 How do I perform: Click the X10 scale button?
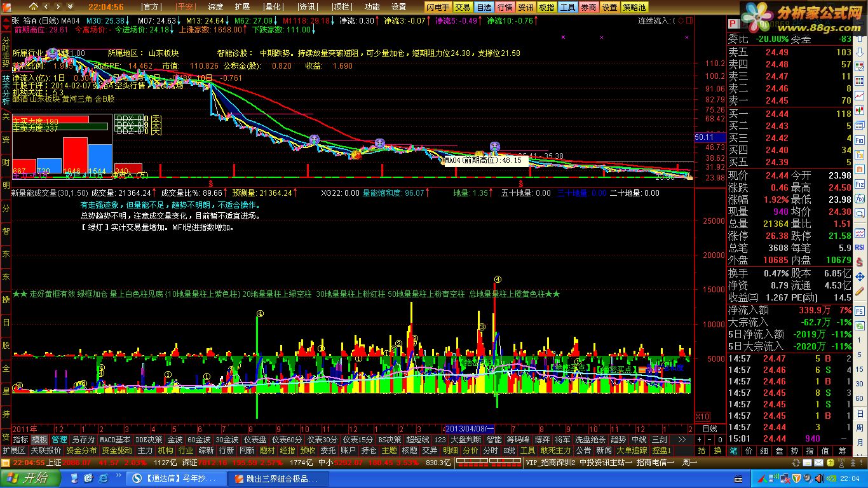(x=703, y=417)
